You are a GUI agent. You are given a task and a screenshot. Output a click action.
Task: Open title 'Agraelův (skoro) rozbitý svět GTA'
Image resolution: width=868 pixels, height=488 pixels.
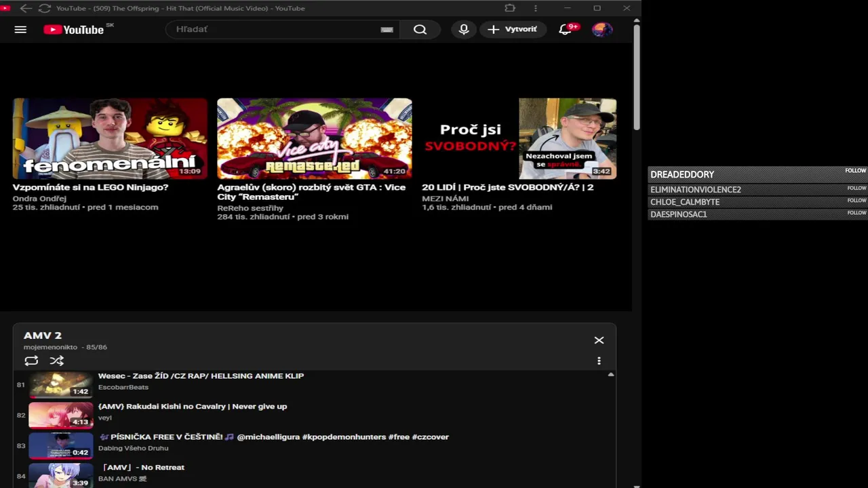tap(311, 192)
